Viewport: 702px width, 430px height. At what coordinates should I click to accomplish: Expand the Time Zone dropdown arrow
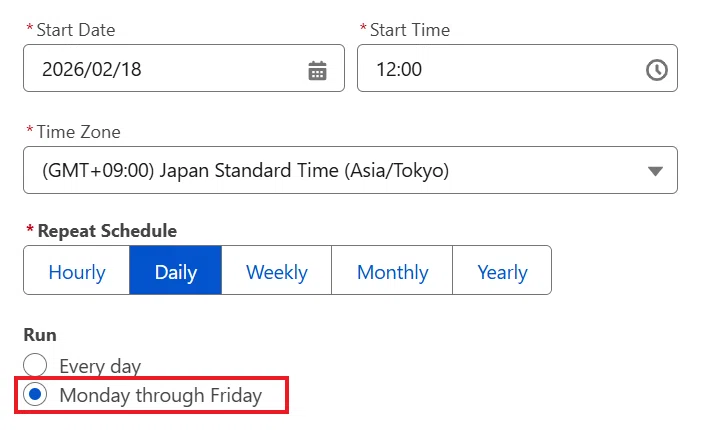point(655,171)
